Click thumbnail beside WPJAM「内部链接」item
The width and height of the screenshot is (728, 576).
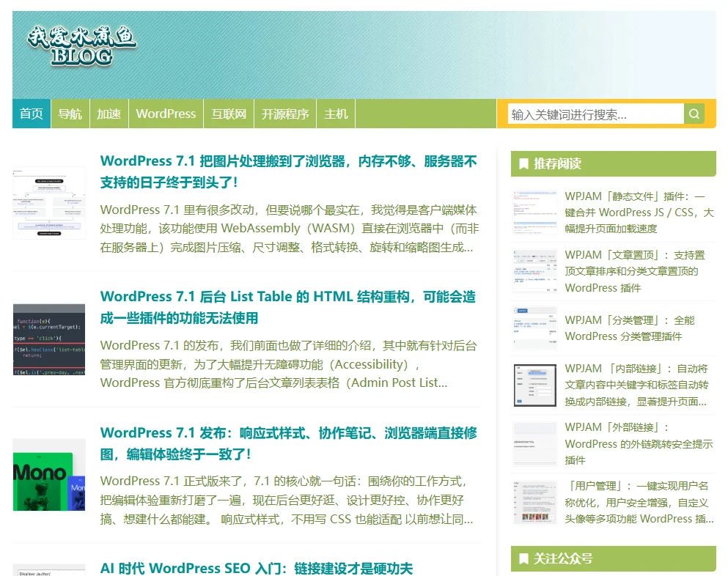(535, 385)
